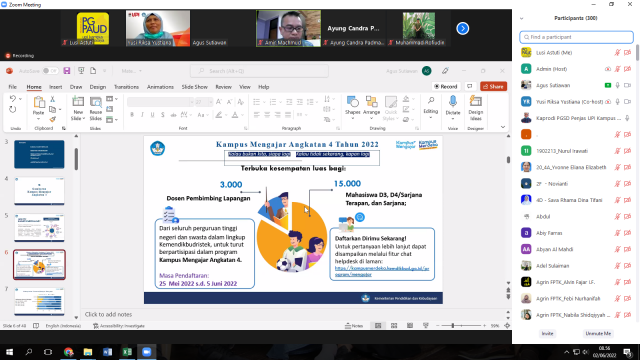Select slide 7 thumbnail
This screenshot has width=640, height=360.
39,302
